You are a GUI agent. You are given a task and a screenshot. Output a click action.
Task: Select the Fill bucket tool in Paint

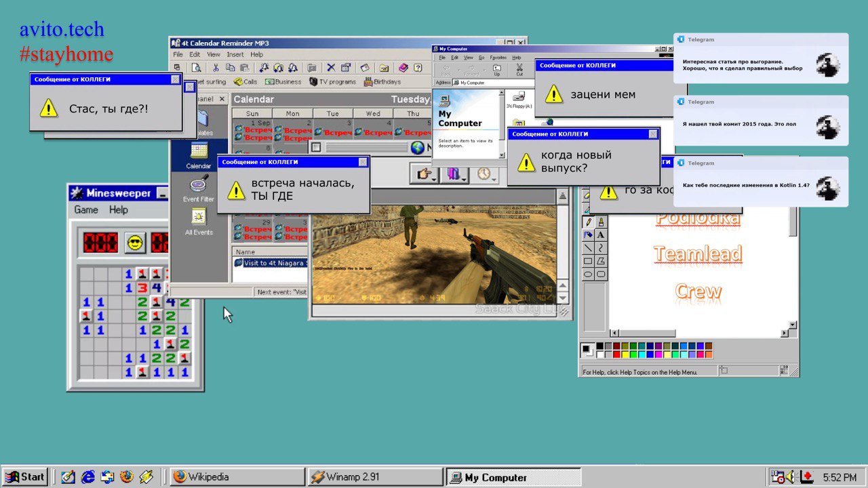[588, 235]
